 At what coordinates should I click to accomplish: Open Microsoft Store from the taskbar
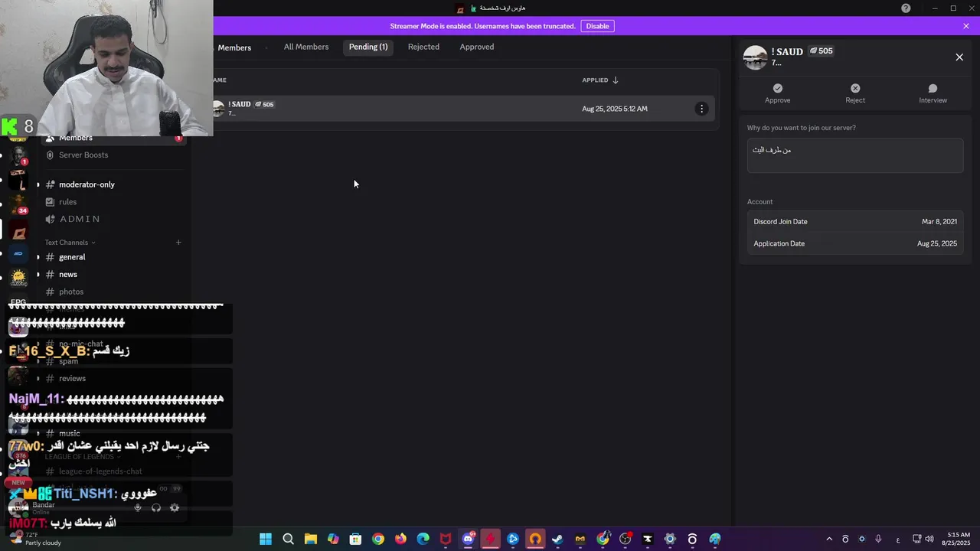point(355,539)
